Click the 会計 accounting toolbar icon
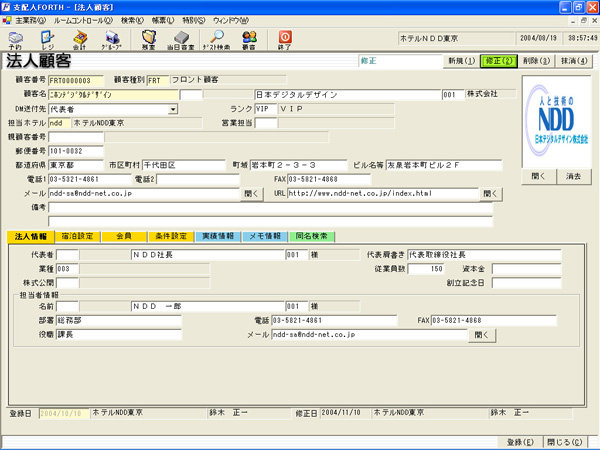 click(x=79, y=40)
